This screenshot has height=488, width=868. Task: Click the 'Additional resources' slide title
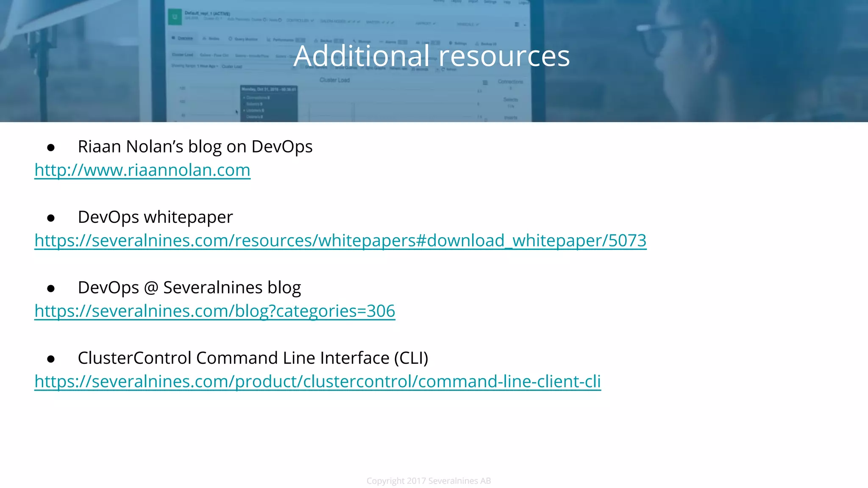point(432,55)
